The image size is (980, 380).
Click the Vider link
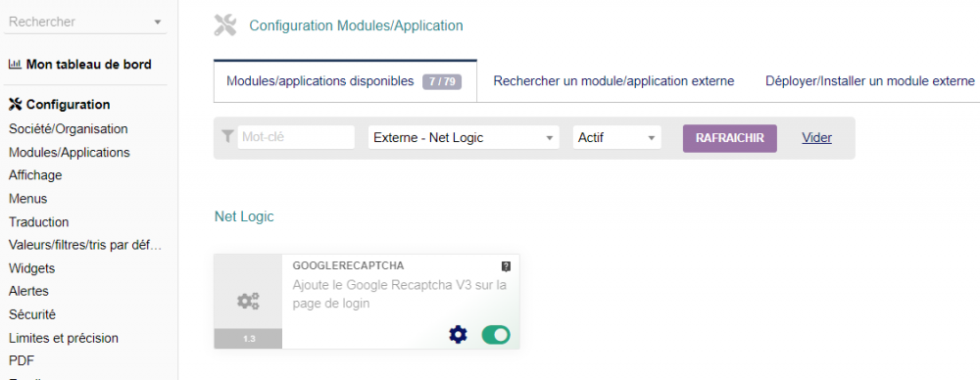coord(817,137)
